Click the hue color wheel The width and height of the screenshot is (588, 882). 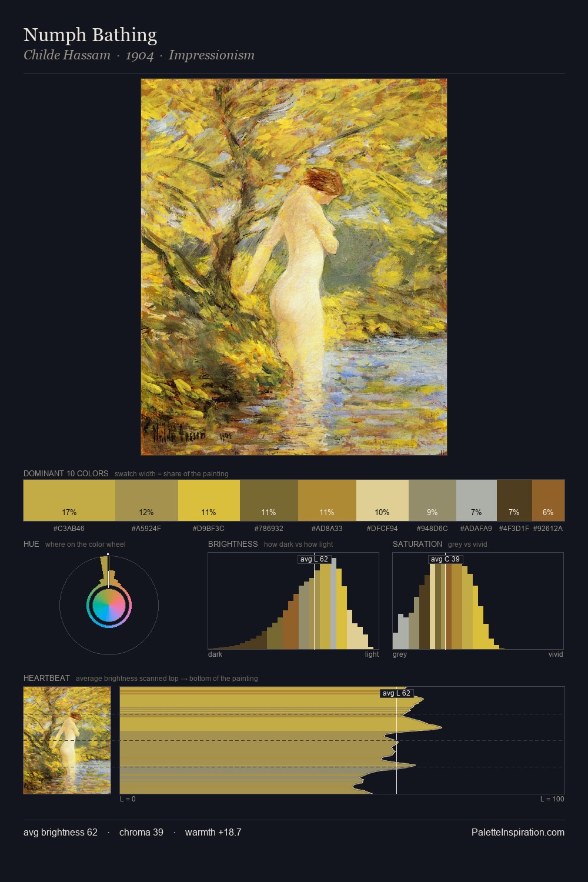pos(109,605)
